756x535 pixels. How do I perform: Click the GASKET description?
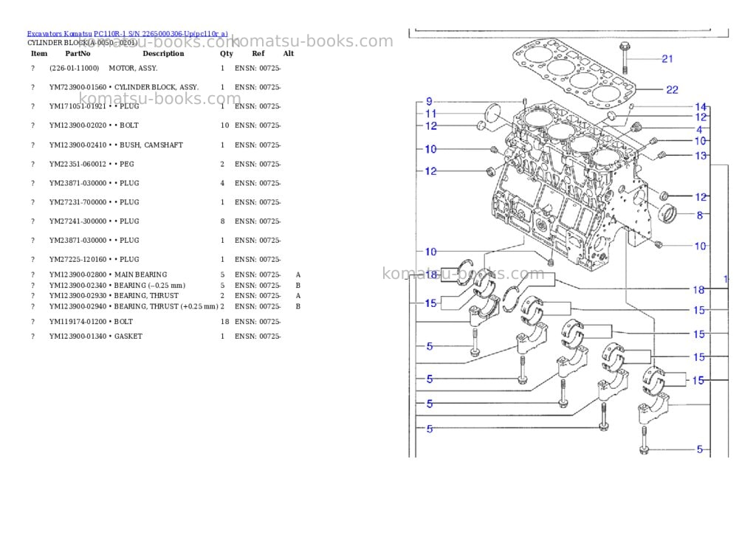click(x=128, y=336)
